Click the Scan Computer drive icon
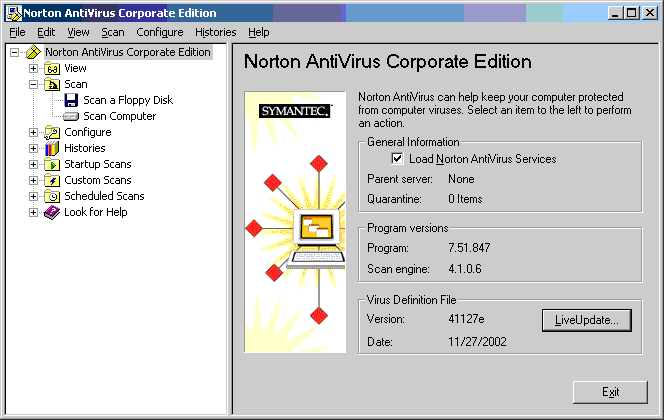 coord(71,116)
